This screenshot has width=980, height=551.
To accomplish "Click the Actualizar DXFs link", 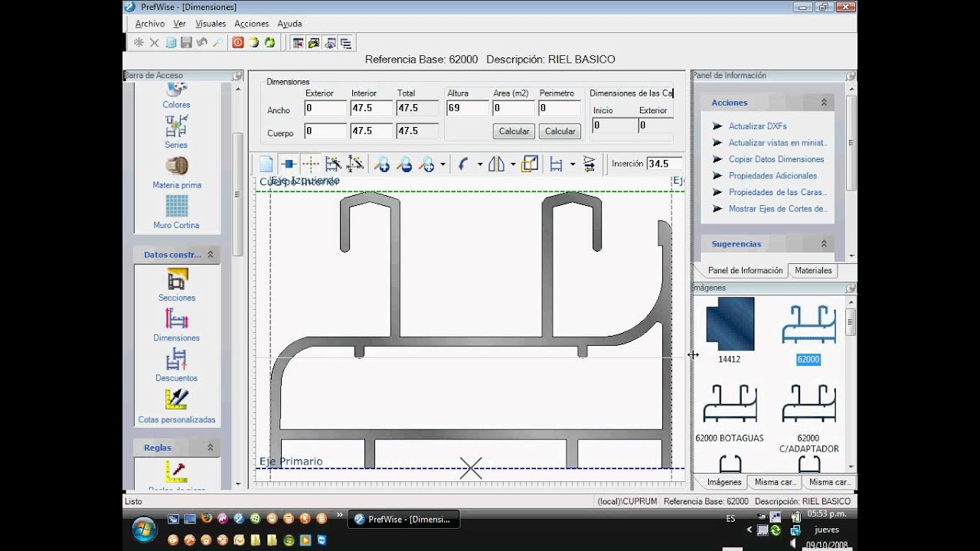I will tap(758, 126).
